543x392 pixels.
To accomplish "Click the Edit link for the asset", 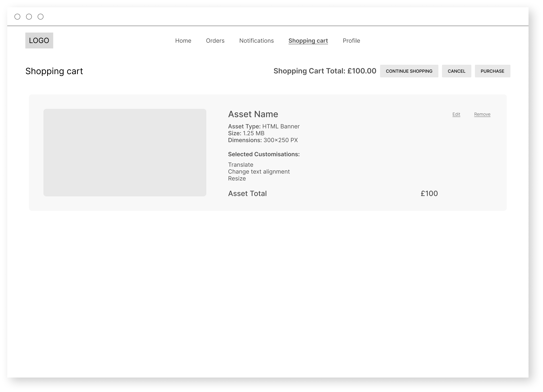I will [x=456, y=114].
